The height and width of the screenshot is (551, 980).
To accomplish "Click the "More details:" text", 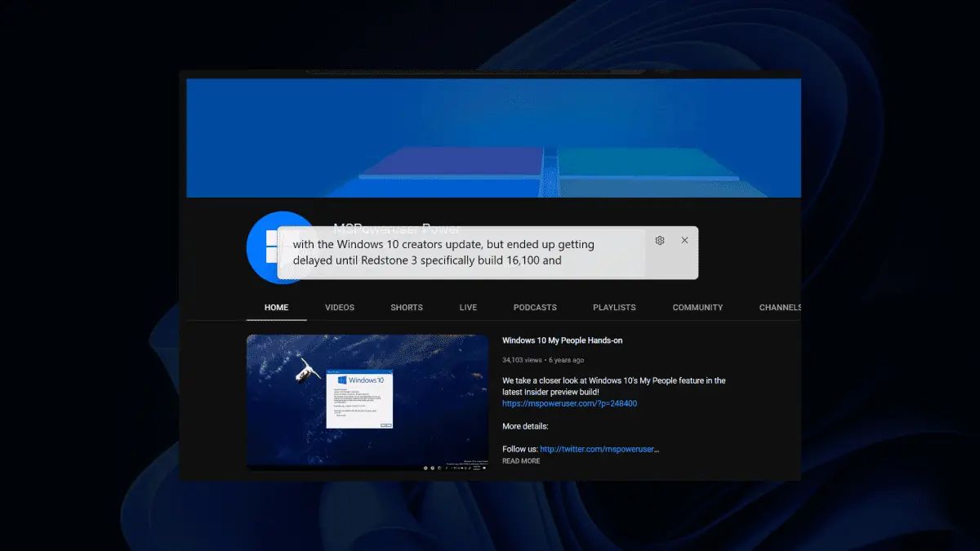I will [525, 426].
